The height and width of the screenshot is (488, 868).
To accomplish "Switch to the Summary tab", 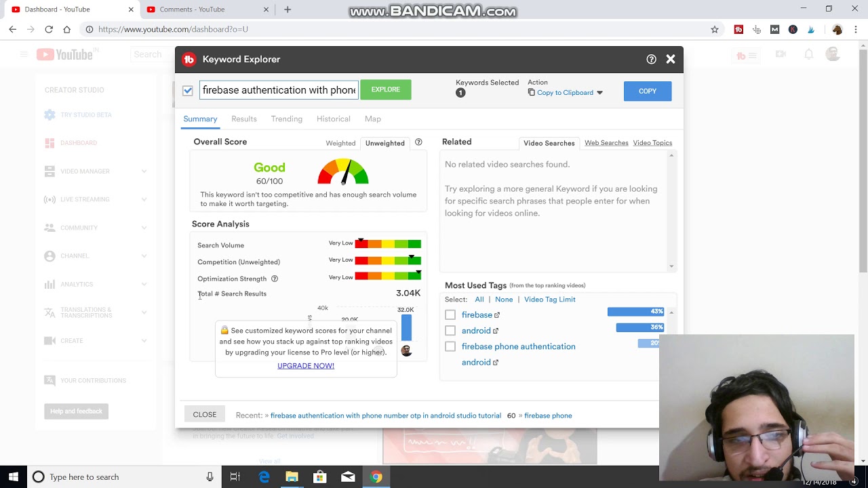I will point(200,119).
